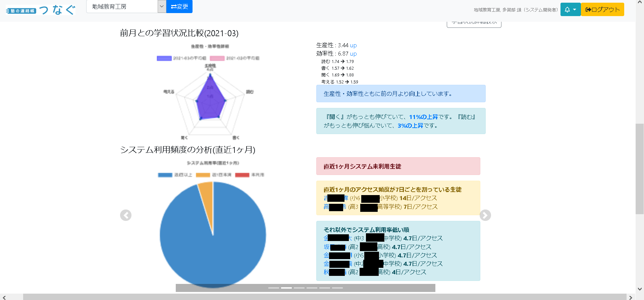Expand the 地域教育工房 select arrow
644x300 pixels.
click(162, 6)
